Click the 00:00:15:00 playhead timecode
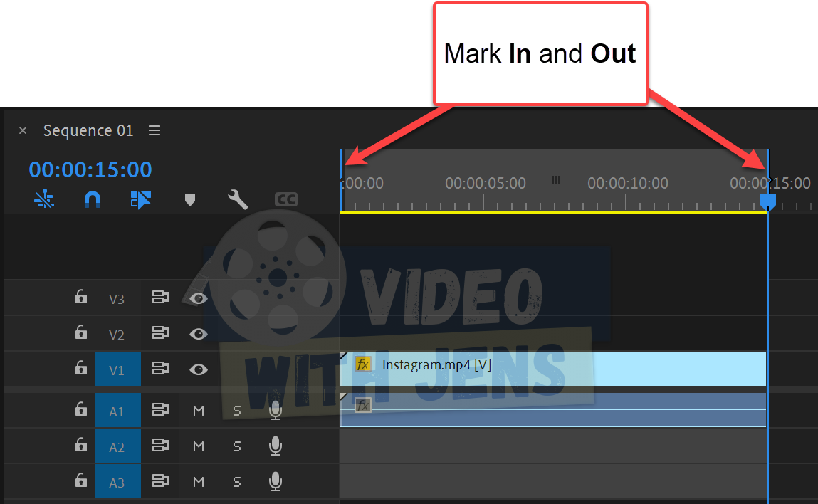This screenshot has height=504, width=818. (x=90, y=169)
